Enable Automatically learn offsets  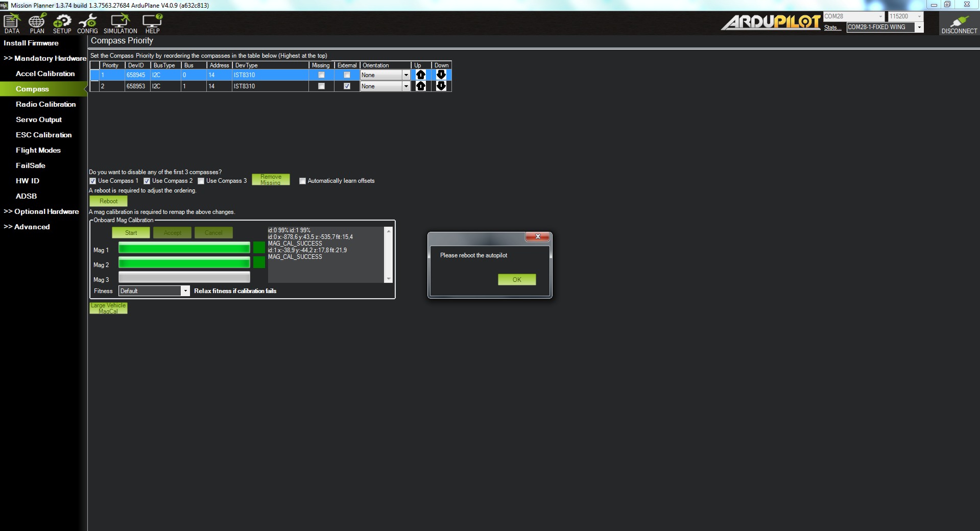303,181
